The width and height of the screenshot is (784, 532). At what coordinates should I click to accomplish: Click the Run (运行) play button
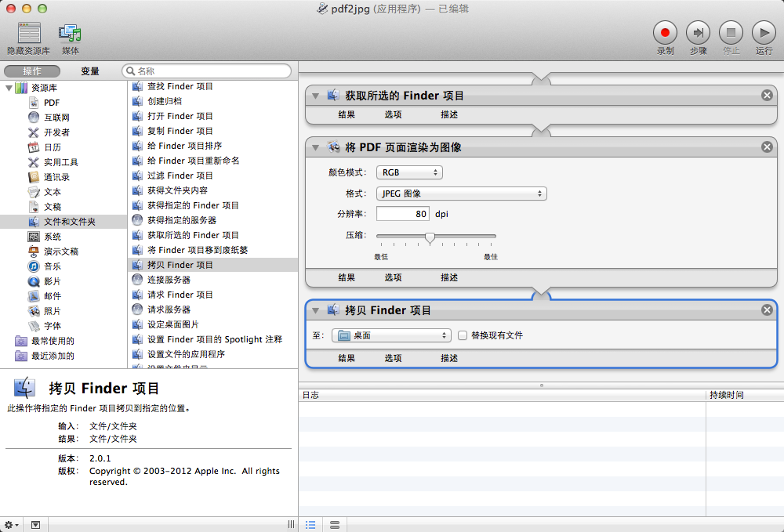point(763,33)
